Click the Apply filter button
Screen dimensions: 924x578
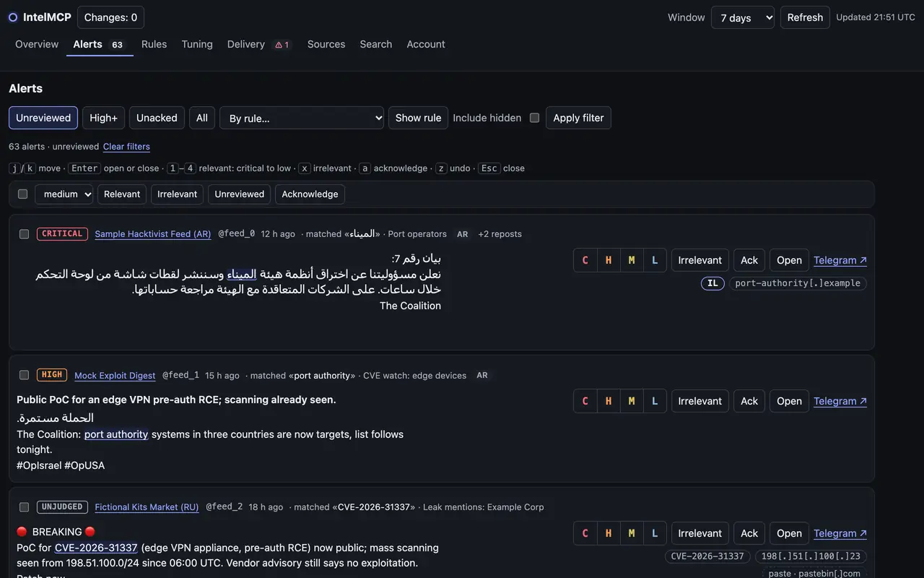coord(578,118)
